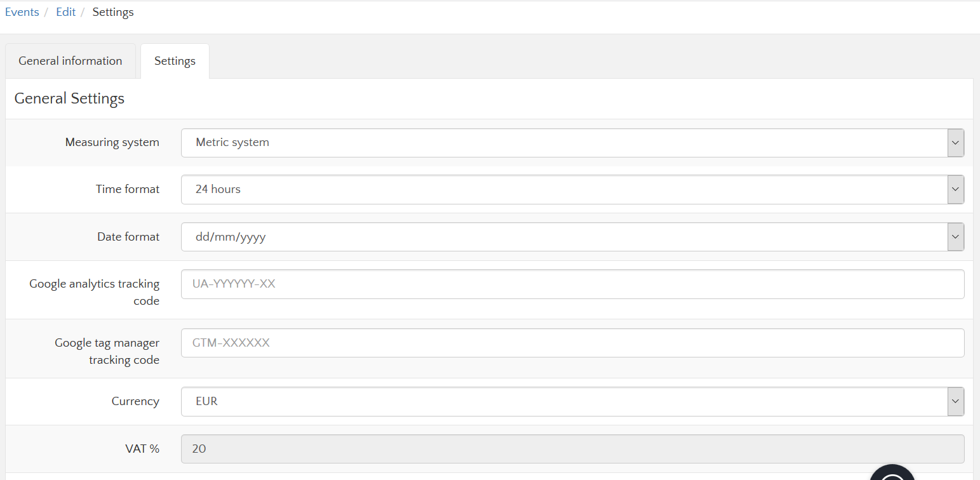980x480 pixels.
Task: Click the VAT % label
Action: (142, 449)
